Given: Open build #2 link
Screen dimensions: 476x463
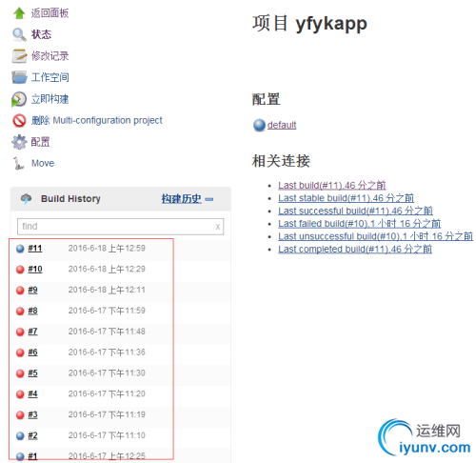Looking at the screenshot, I should 32,435.
